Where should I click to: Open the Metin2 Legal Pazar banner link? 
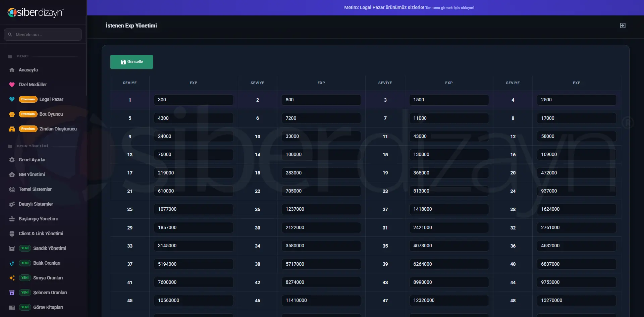tap(409, 7)
